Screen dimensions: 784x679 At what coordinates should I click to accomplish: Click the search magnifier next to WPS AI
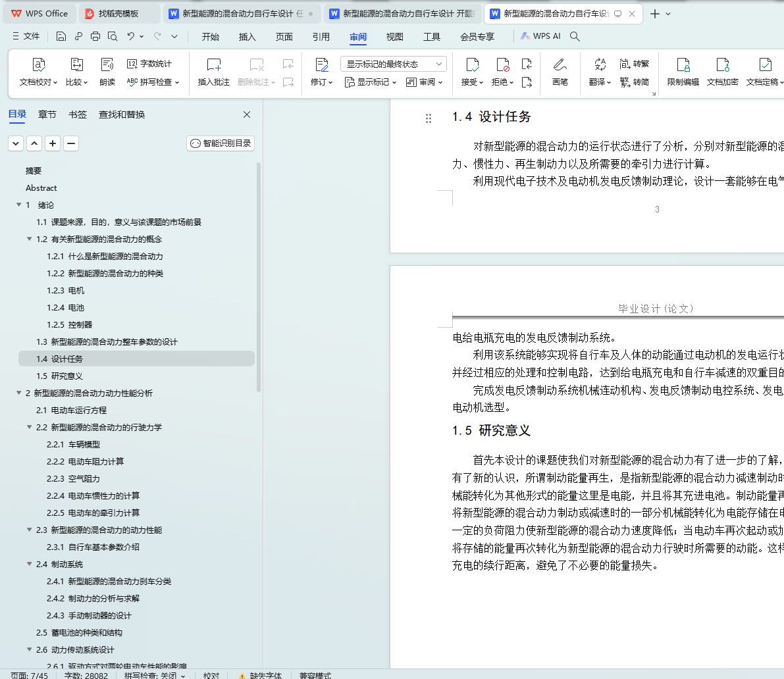(x=575, y=36)
